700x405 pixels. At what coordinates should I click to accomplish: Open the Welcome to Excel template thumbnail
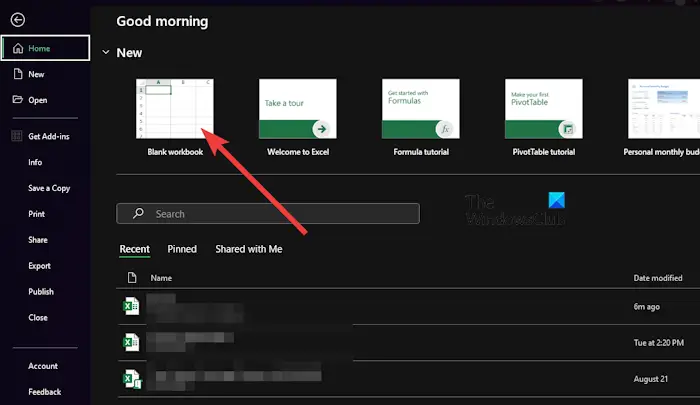click(x=298, y=109)
